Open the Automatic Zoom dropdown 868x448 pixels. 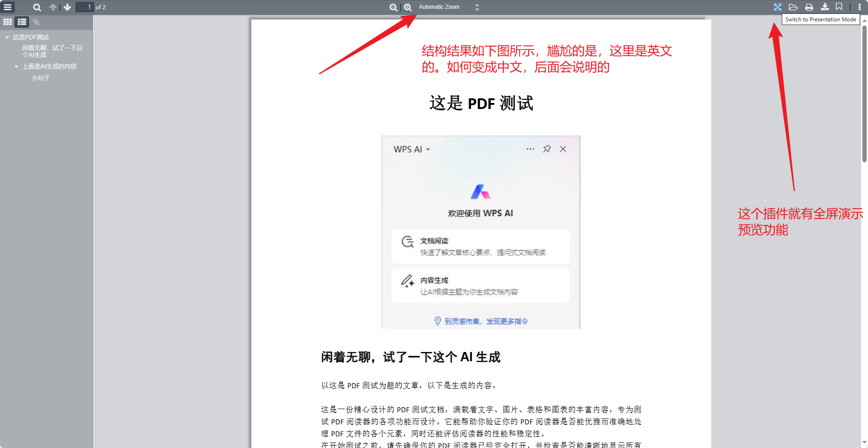click(448, 7)
